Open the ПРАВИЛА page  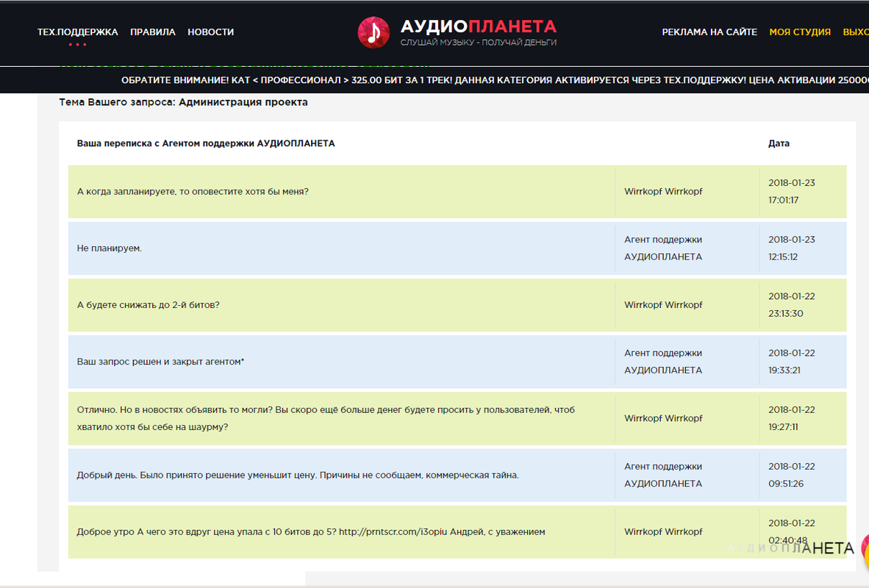pos(153,32)
